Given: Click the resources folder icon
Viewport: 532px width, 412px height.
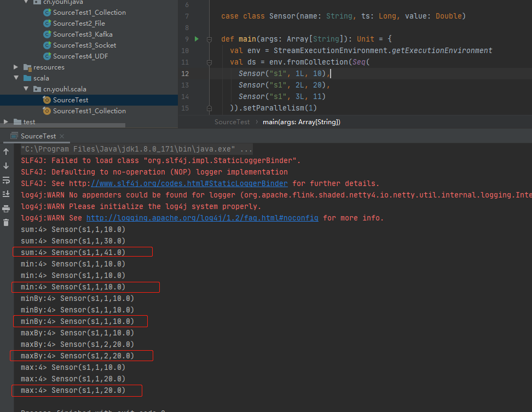Looking at the screenshot, I should pyautogui.click(x=27, y=67).
